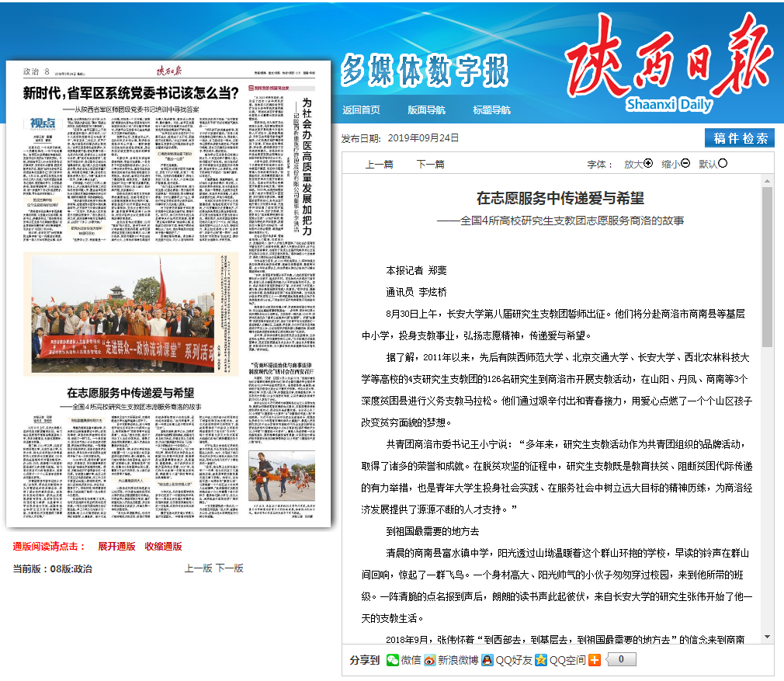Image resolution: width=784 pixels, height=681 pixels.
Task: Click 微信 share text link
Action: (x=411, y=661)
